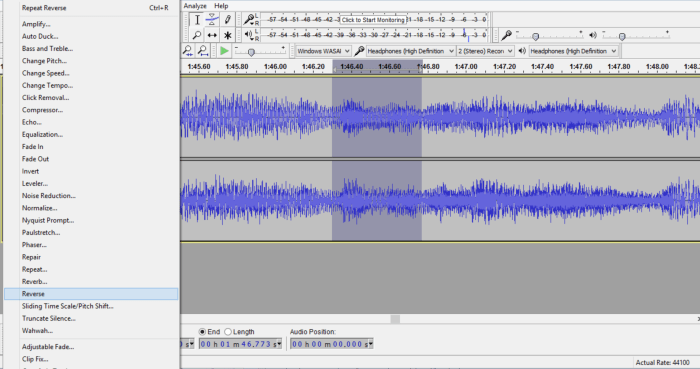Select the Draw (pencil) tool

tap(227, 20)
